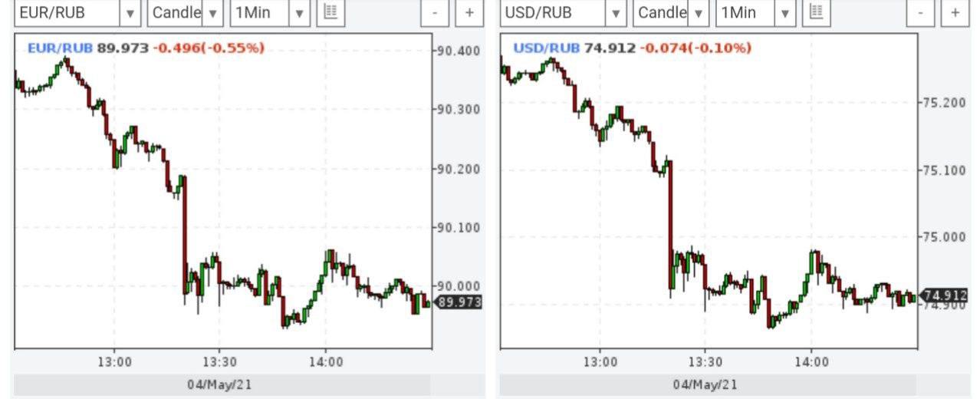Open the Candle chart type dropdown for USD/RUB
980x399 pixels.
[x=698, y=13]
